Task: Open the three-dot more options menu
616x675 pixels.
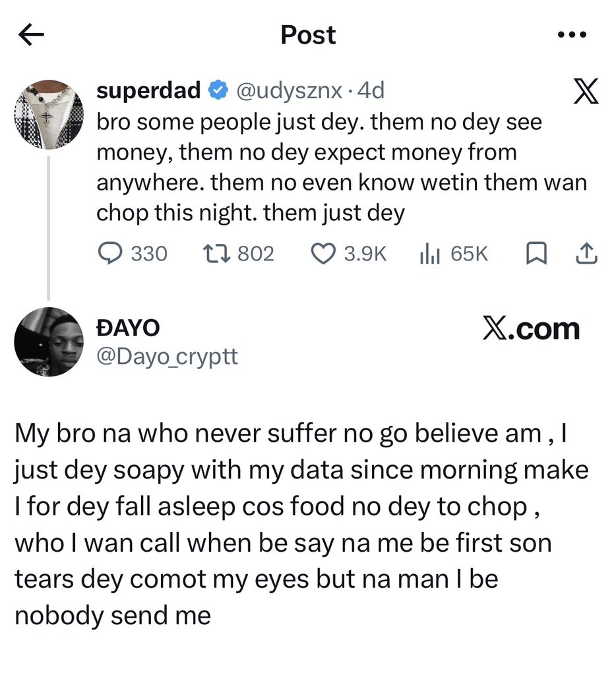Action: (x=572, y=34)
